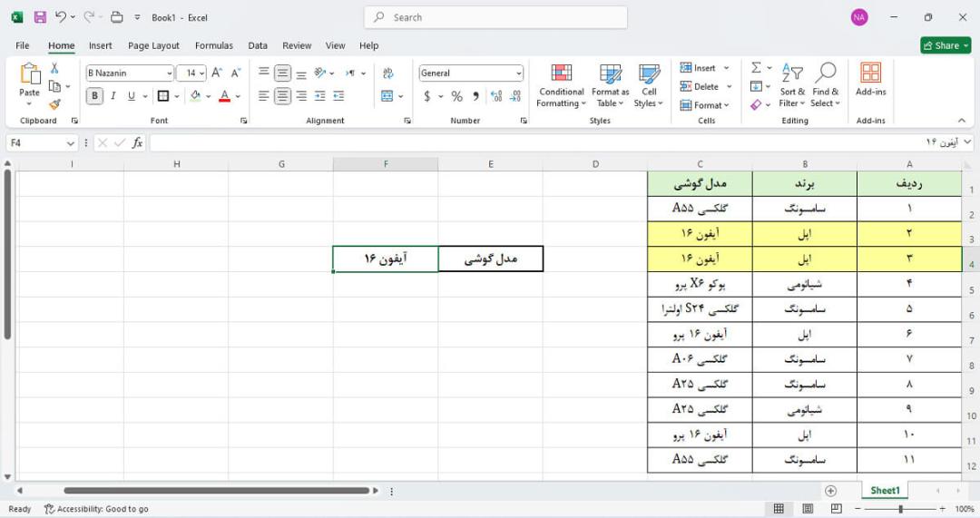Viewport: 980px width, 518px height.
Task: Open Sort & Filter
Action: point(792,85)
